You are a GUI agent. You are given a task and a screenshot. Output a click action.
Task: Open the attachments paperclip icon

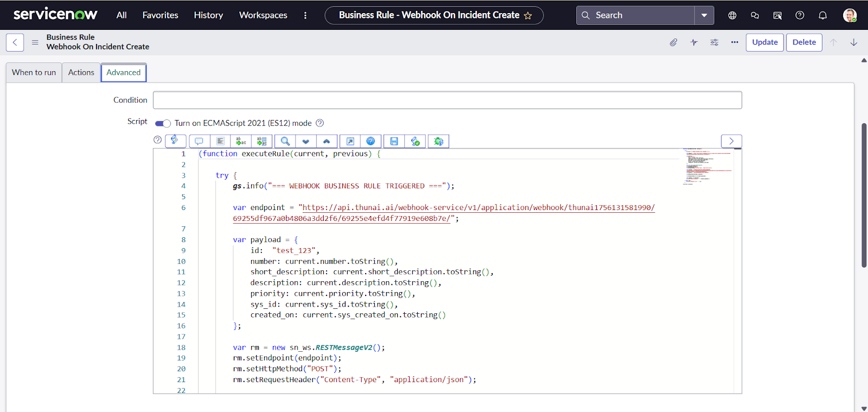[673, 42]
